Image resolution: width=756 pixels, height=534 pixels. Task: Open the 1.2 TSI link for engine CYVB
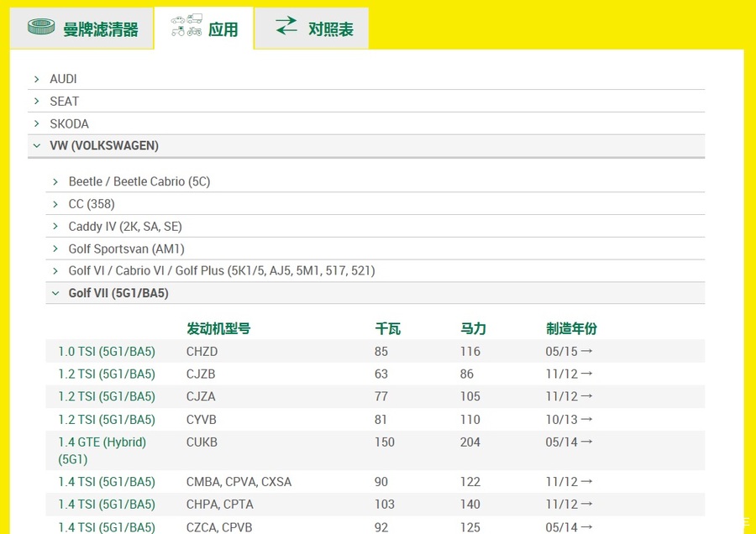tap(107, 419)
